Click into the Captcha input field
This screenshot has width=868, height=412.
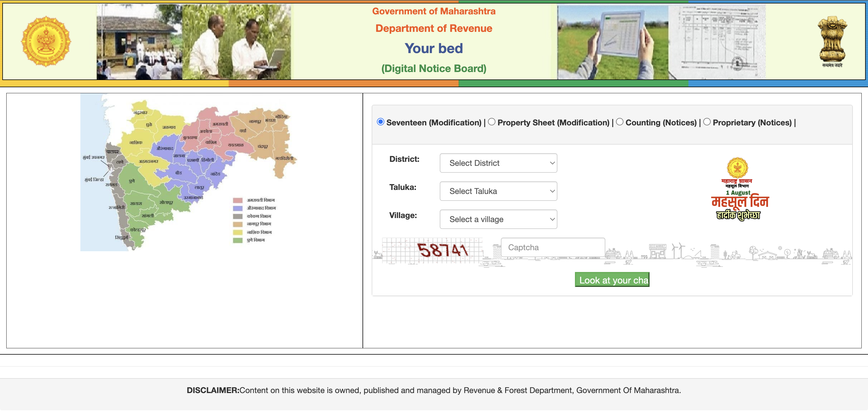[553, 248]
